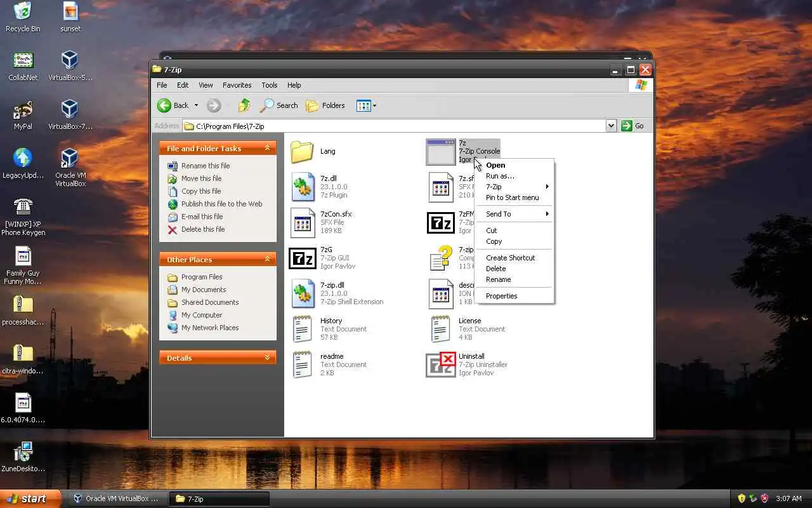812x508 pixels.
Task: Select the 7zFM file manager icon
Action: click(441, 223)
